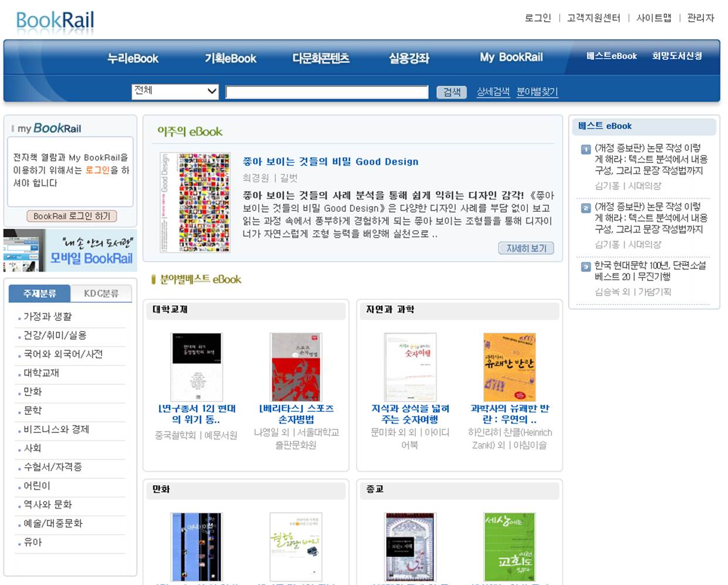The height and width of the screenshot is (585, 728).
Task: Select 건강/취미/실용 category
Action: 55,336
